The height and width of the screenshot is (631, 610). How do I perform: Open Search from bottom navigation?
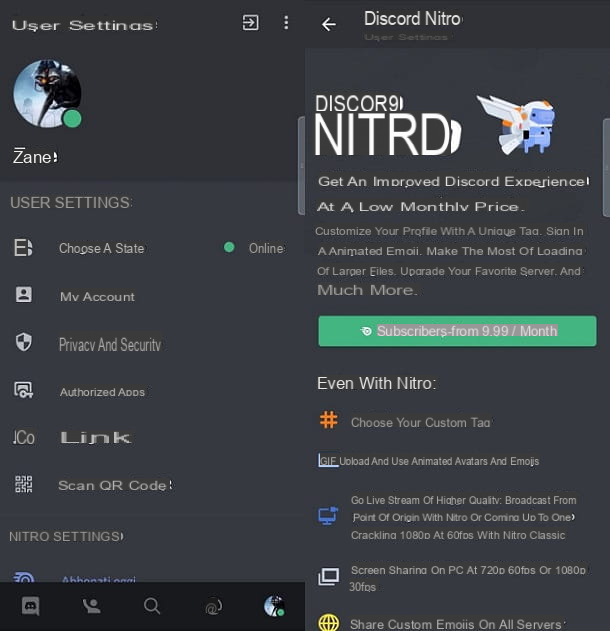[152, 606]
